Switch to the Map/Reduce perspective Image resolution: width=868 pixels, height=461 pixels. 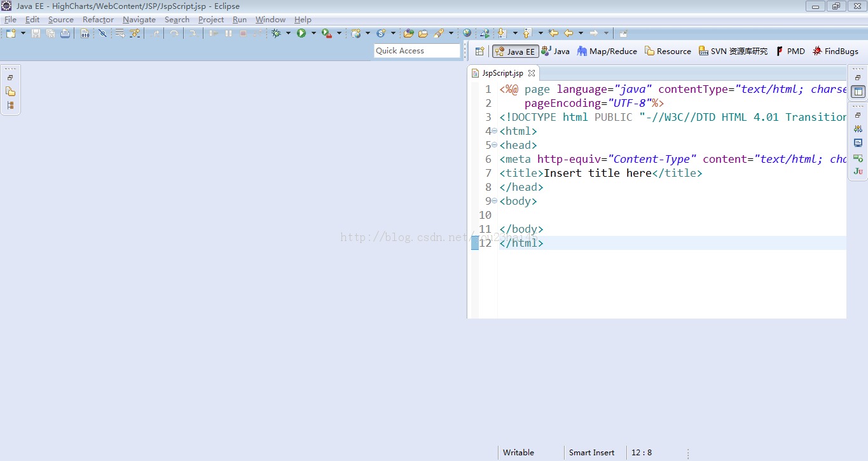click(x=607, y=52)
